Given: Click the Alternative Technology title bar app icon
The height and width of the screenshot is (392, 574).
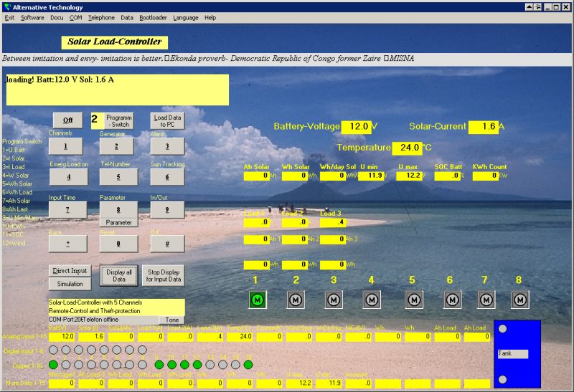Looking at the screenshot, I should click(x=8, y=7).
